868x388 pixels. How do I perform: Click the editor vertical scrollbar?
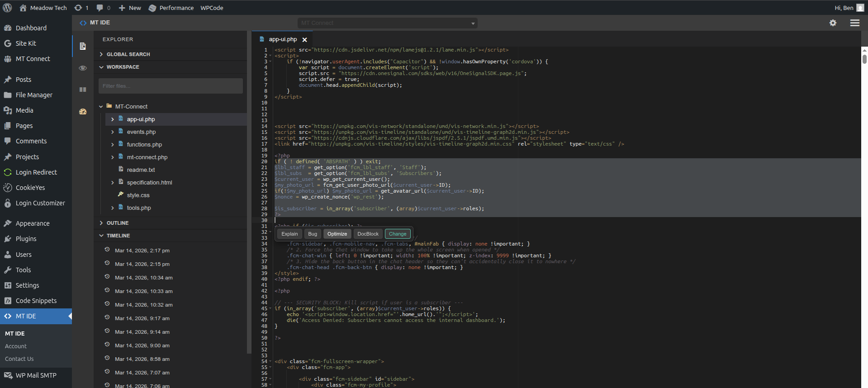pyautogui.click(x=864, y=59)
